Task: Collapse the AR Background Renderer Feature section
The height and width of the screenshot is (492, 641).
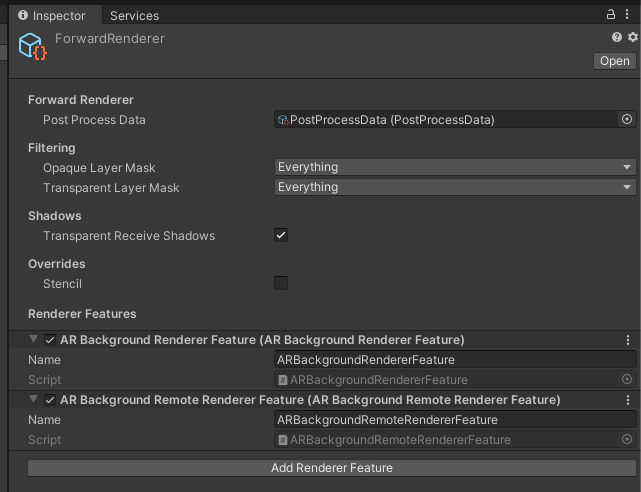Action: [x=35, y=340]
